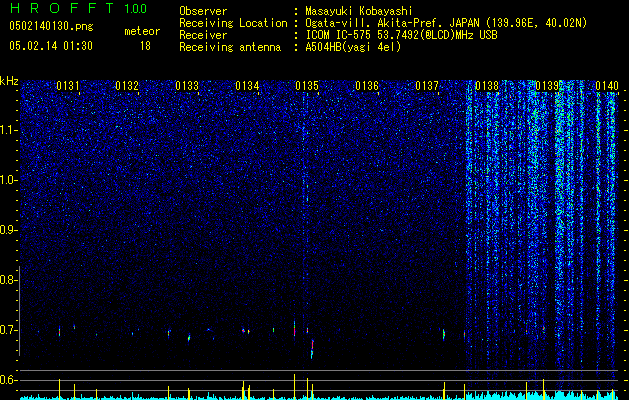Click the 1.0 frequency axis label

pos(9,180)
